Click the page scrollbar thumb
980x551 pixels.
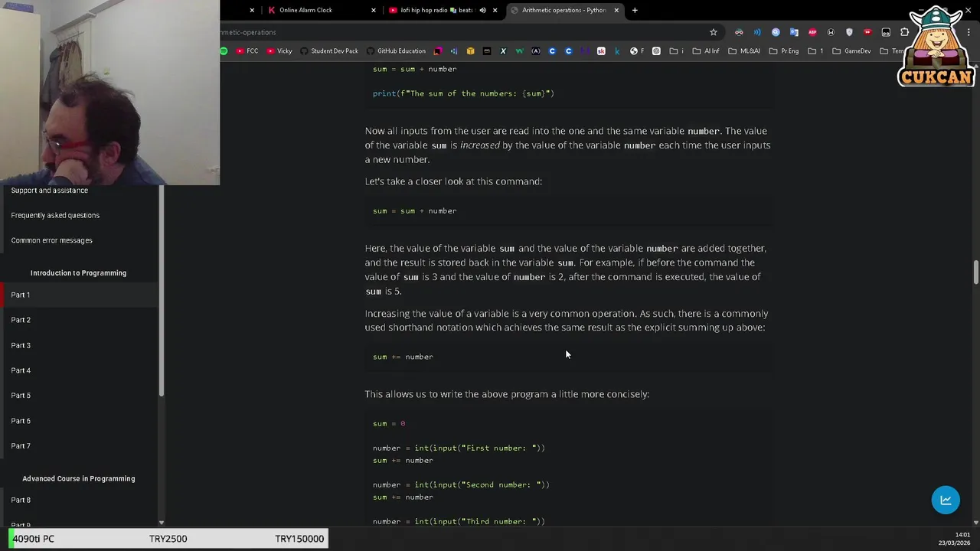click(976, 272)
